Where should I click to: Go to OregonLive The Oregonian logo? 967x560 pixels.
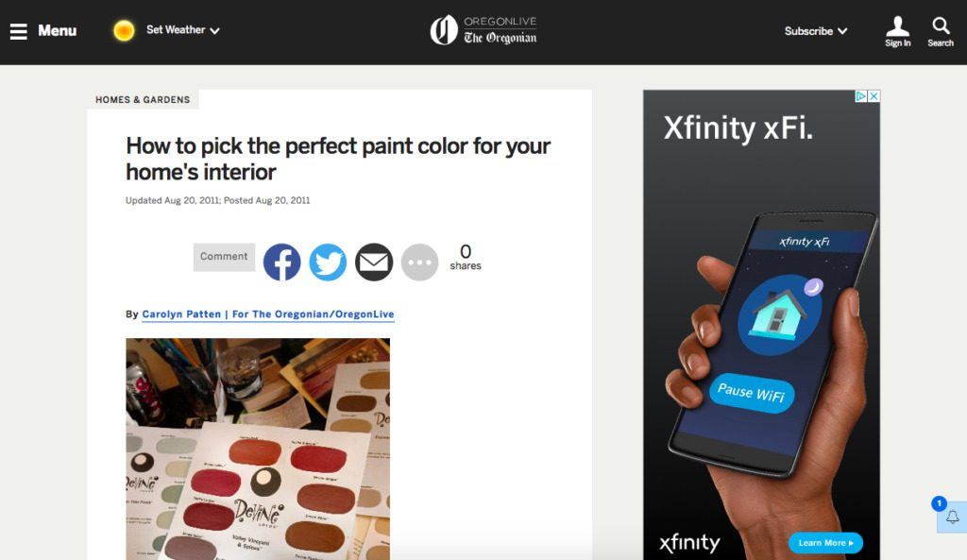click(x=483, y=30)
